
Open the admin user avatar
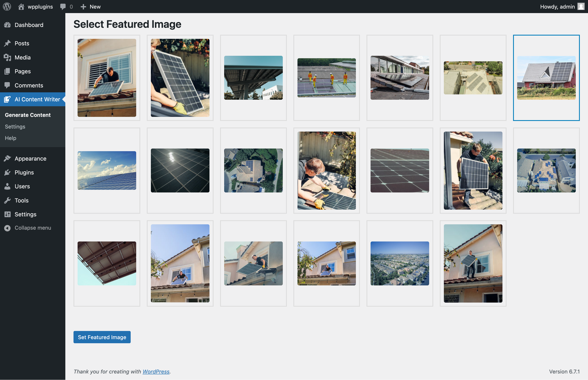tap(581, 6)
